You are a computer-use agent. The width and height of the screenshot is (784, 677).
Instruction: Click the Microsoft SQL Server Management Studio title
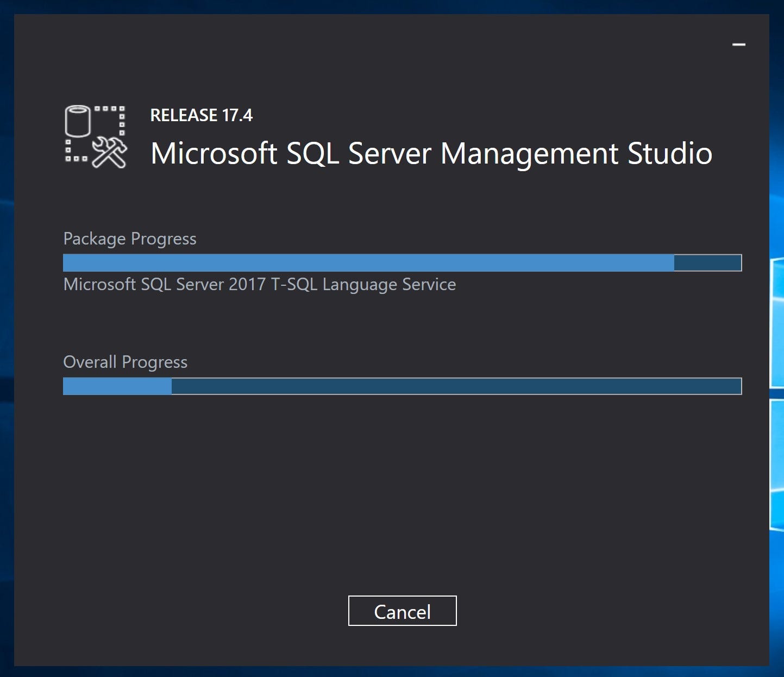coord(431,154)
